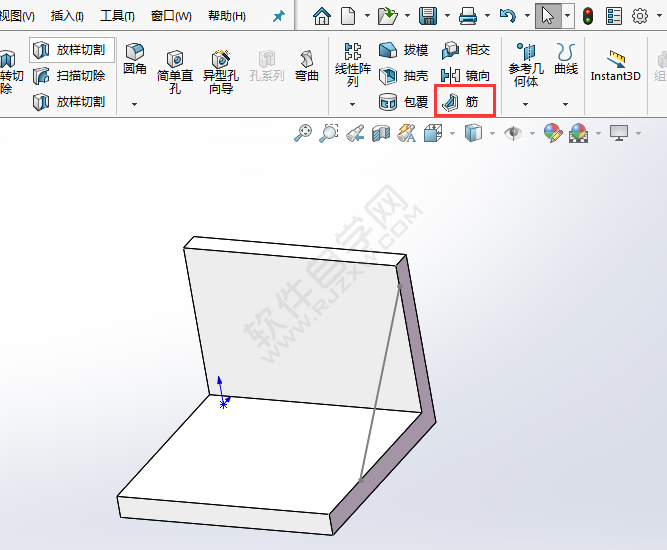This screenshot has width=667, height=550.
Task: Choose the 镜向 mirror tool
Action: coord(466,76)
